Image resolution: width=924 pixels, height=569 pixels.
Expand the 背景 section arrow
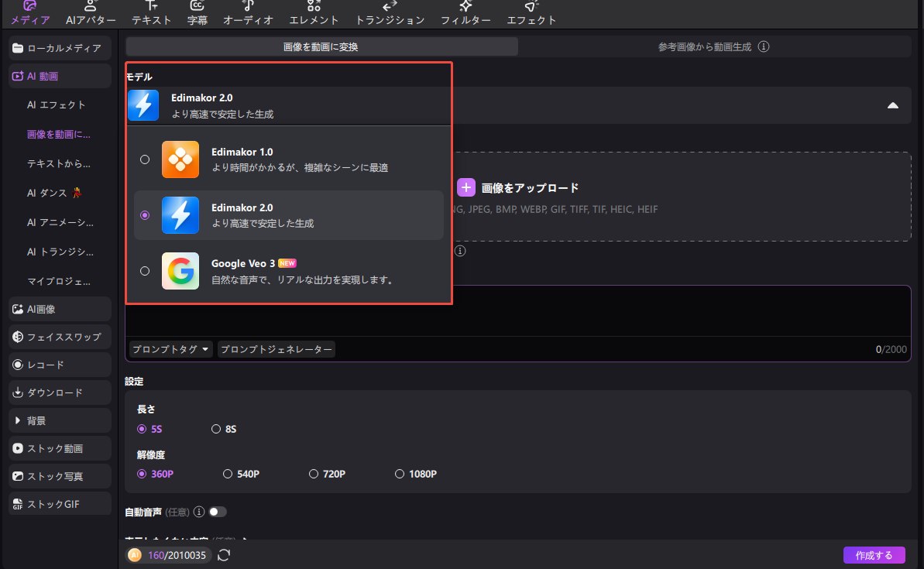coord(17,420)
